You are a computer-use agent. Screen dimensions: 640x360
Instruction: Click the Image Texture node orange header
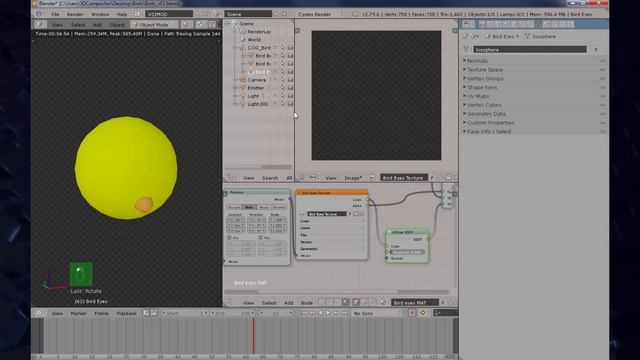tap(331, 193)
